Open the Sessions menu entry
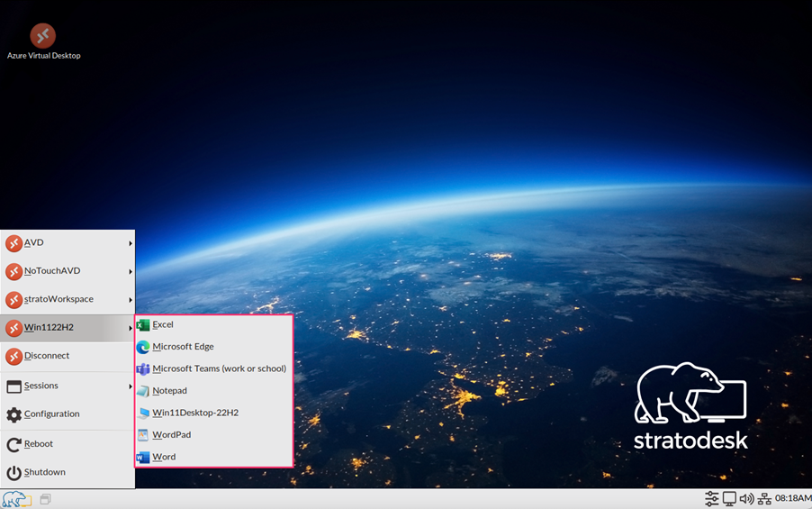This screenshot has height=509, width=812. pos(68,386)
